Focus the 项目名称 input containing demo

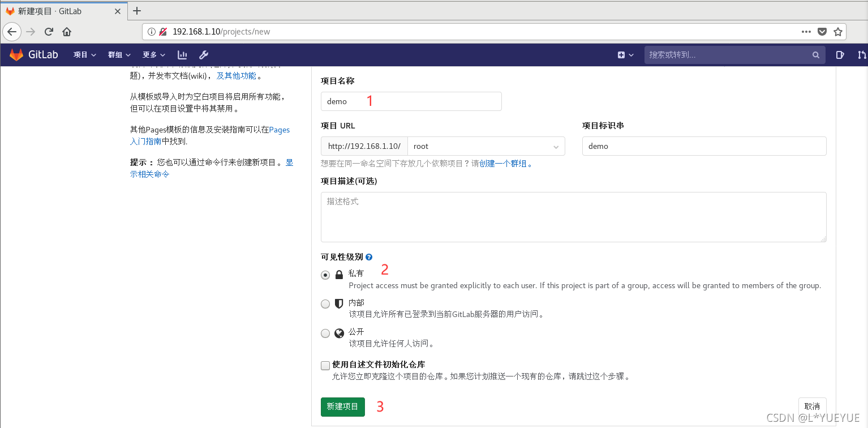point(411,101)
